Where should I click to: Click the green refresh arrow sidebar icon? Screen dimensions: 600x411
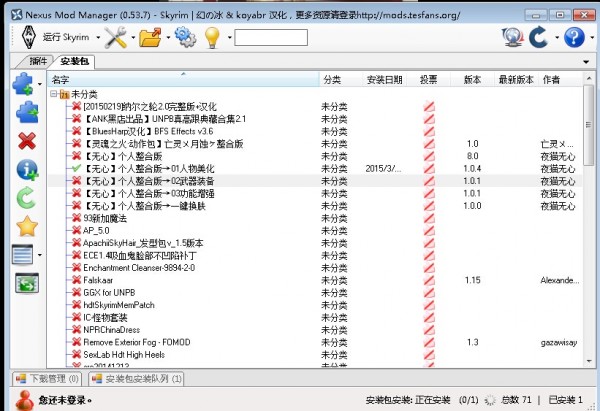point(26,198)
